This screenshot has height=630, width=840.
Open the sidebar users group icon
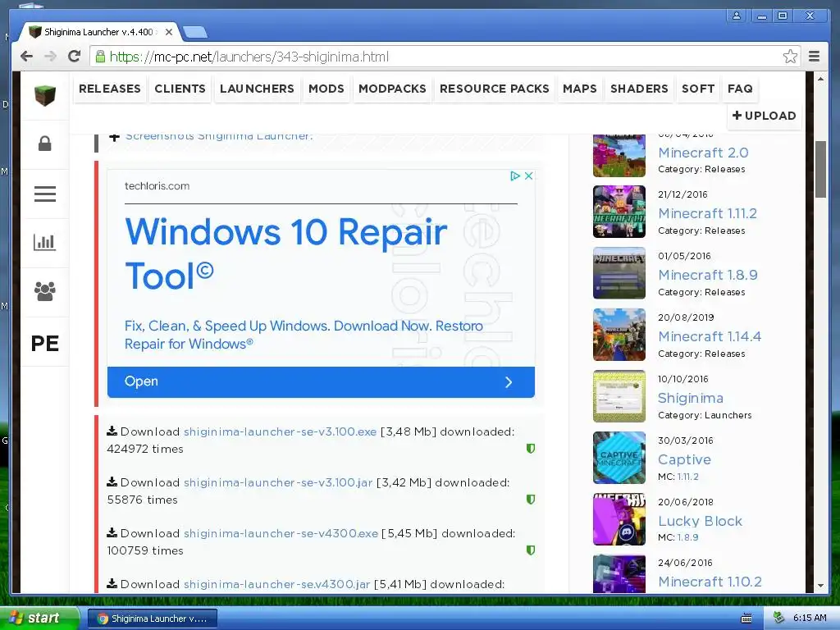45,291
